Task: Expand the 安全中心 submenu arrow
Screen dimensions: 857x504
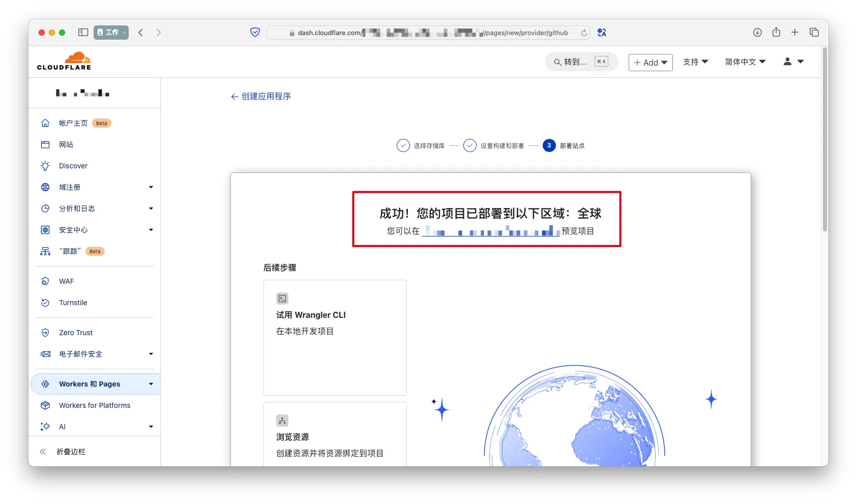Action: (x=151, y=230)
